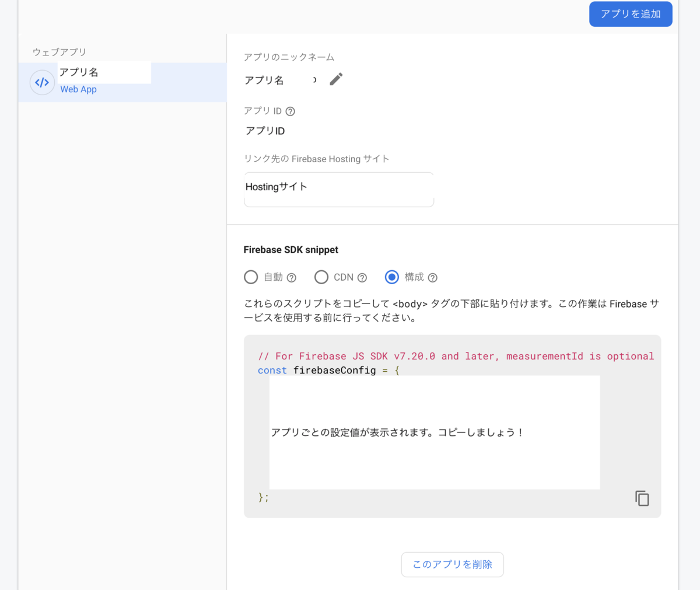Image resolution: width=700 pixels, height=590 pixels.
Task: Click the リンク先の Firebase Hosting サイト label
Action: click(317, 159)
